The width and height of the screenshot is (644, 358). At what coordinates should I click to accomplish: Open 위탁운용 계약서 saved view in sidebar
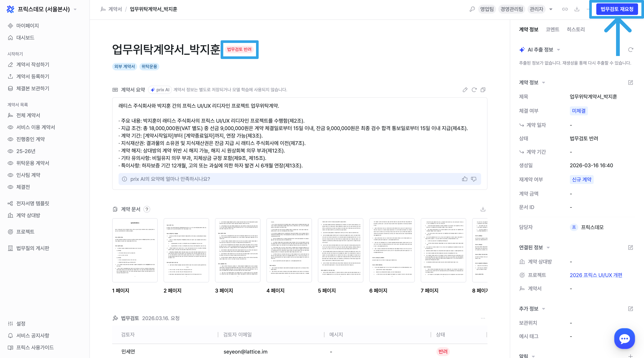point(32,163)
